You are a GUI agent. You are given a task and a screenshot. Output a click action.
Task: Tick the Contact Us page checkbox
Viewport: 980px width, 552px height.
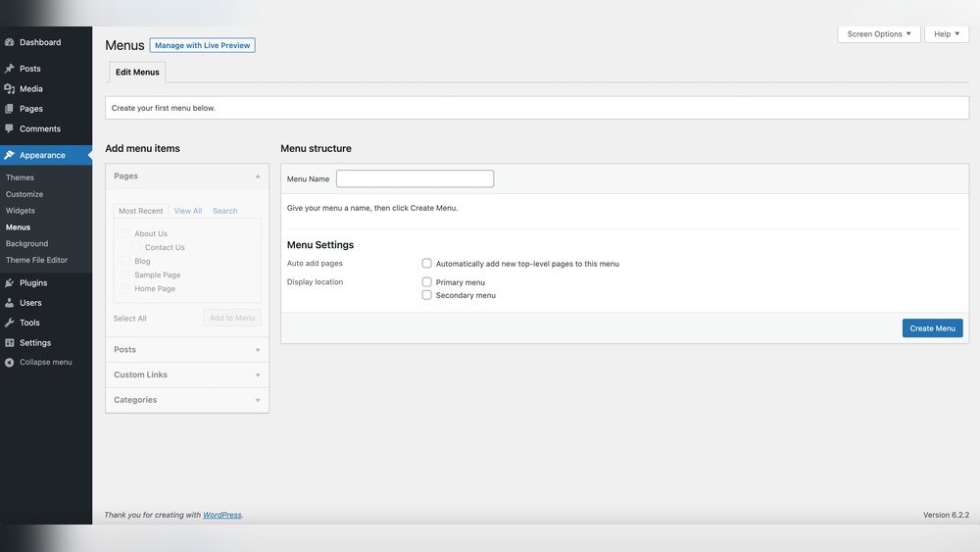[x=136, y=247]
